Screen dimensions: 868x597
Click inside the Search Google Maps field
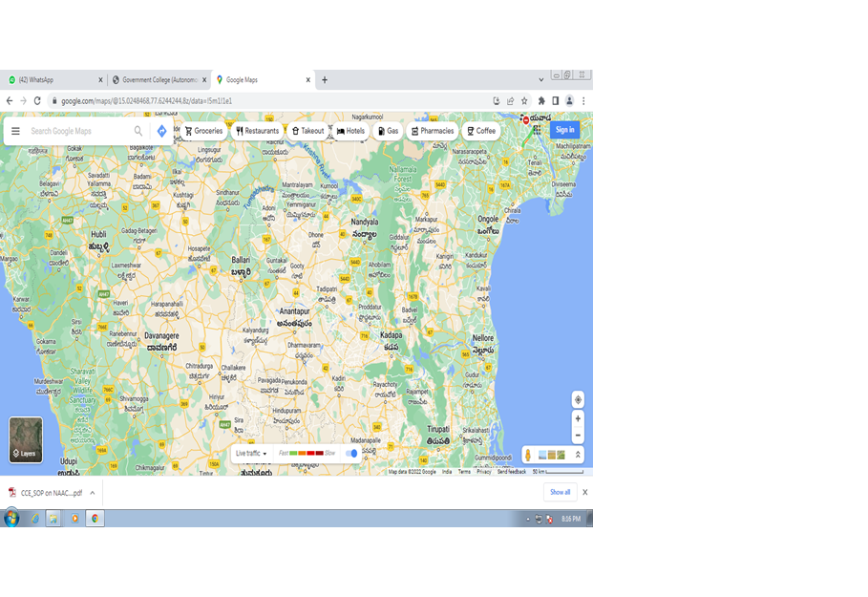(77, 131)
